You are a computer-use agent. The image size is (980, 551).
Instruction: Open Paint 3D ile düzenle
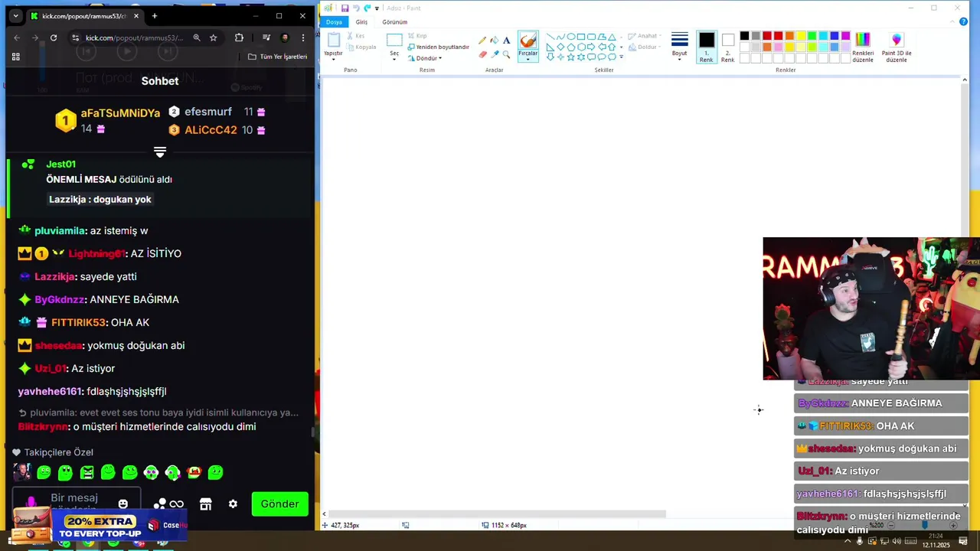pos(897,47)
